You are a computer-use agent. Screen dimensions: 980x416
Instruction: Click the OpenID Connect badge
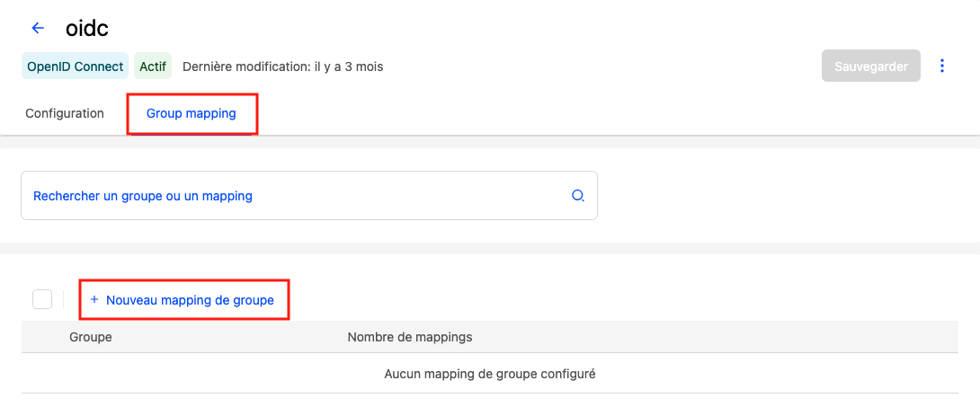pyautogui.click(x=76, y=66)
